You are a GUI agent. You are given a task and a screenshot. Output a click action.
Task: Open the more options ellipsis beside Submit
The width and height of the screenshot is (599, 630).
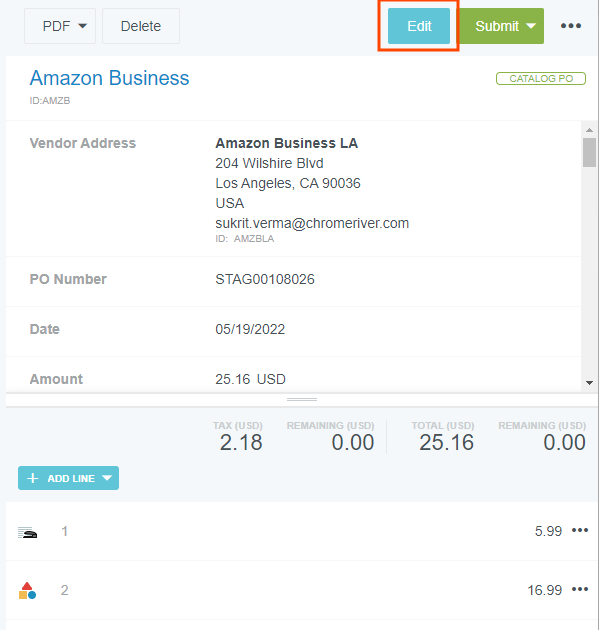pos(570,26)
